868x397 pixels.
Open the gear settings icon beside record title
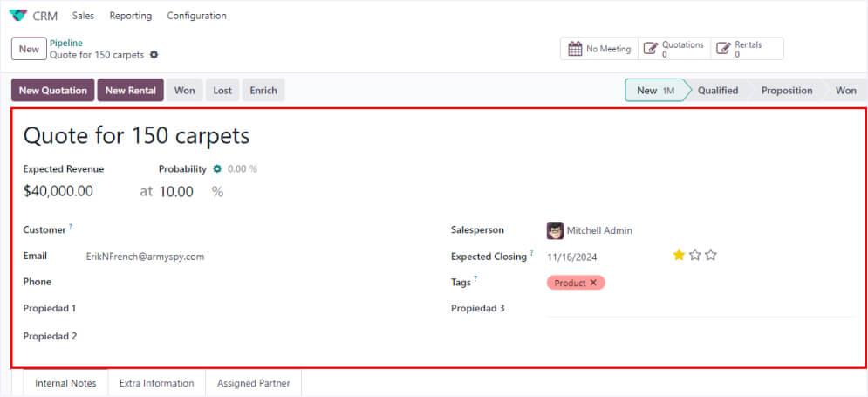pos(154,55)
